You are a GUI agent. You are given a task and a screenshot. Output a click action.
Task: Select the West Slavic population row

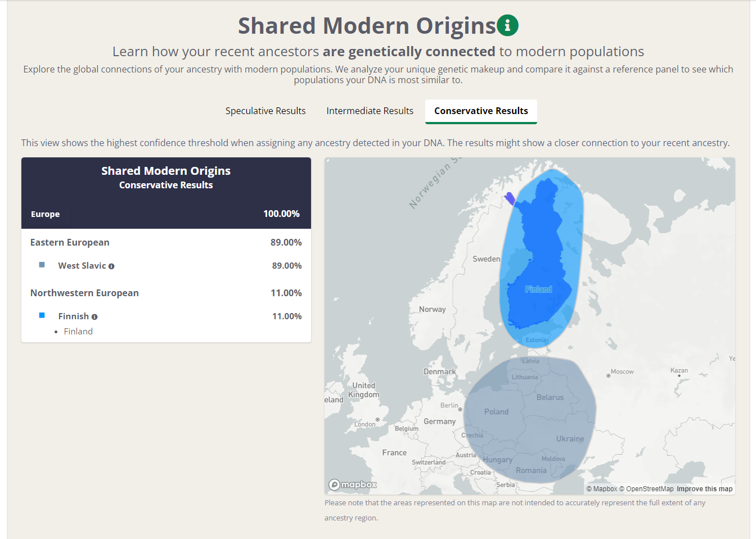pos(166,265)
